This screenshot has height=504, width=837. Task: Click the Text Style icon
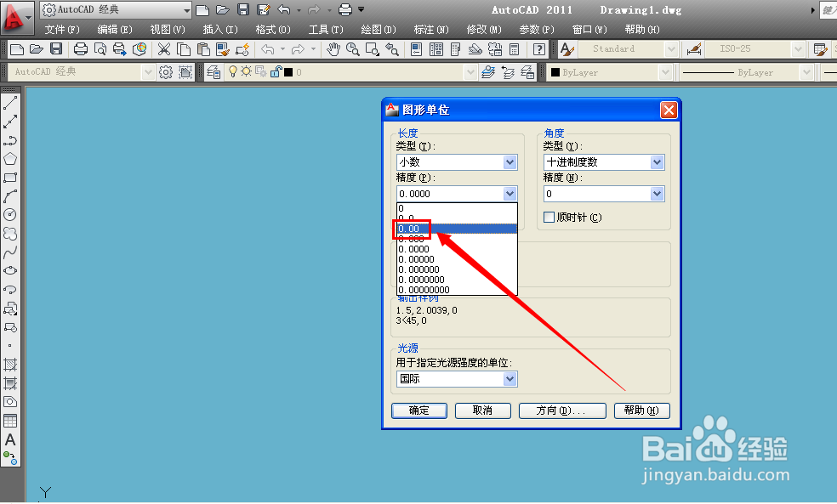(x=567, y=49)
